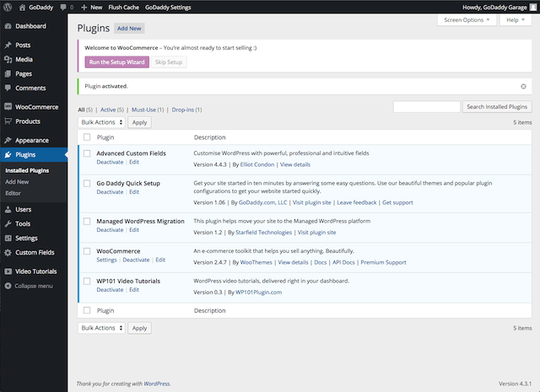
Task: Deactivate the Advanced Custom Fields plugin
Action: point(110,162)
